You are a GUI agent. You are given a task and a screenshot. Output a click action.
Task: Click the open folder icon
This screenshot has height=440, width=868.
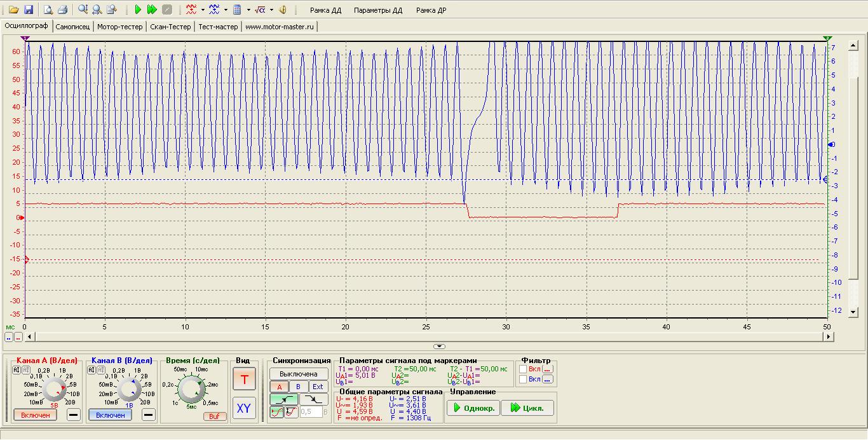pyautogui.click(x=13, y=10)
